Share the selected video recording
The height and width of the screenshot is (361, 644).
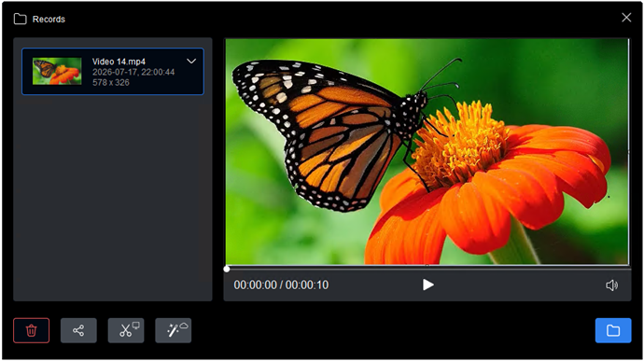[x=78, y=330]
